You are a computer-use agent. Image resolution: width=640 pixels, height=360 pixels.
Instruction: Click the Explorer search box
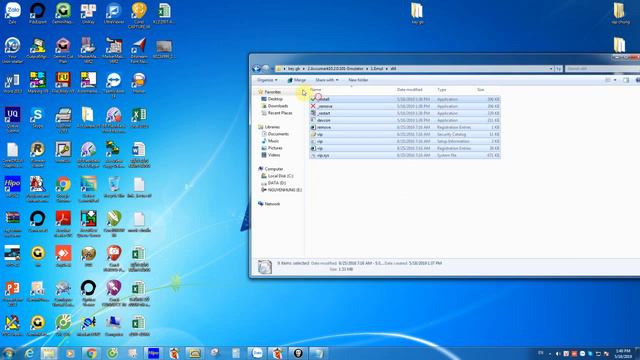pyautogui.click(x=601, y=69)
